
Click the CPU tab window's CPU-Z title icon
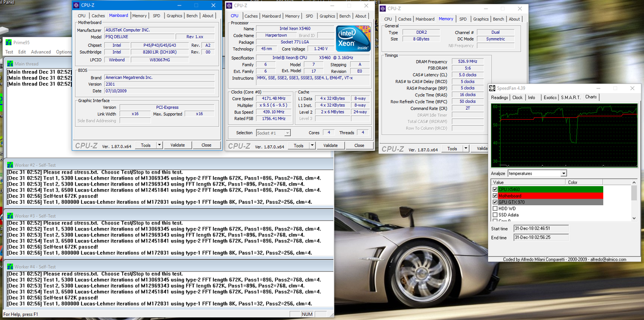tap(229, 6)
